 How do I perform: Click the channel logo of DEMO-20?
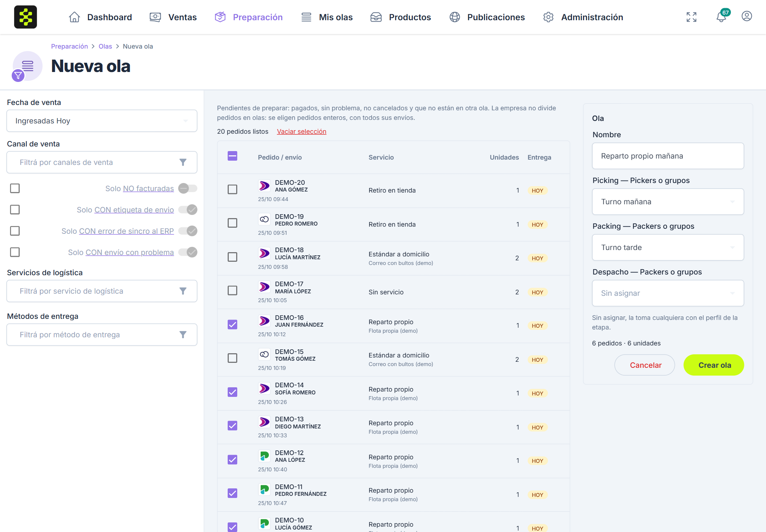[264, 185]
